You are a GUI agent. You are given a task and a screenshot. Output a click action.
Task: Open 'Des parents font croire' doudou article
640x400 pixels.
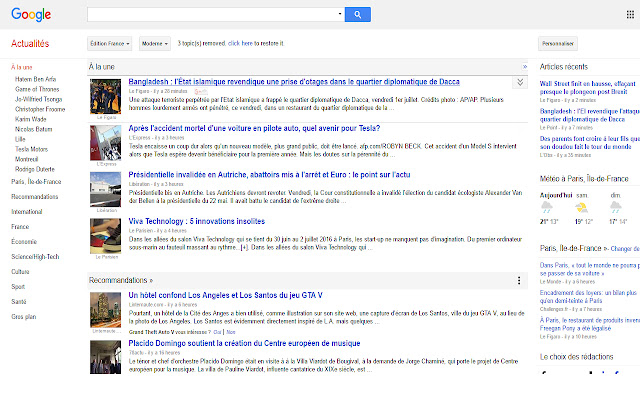[x=590, y=142]
